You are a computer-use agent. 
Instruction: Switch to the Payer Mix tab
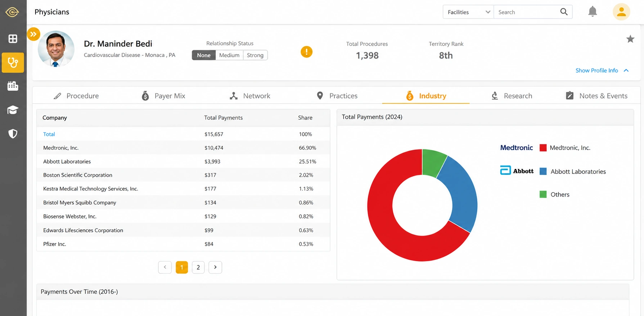pyautogui.click(x=163, y=96)
